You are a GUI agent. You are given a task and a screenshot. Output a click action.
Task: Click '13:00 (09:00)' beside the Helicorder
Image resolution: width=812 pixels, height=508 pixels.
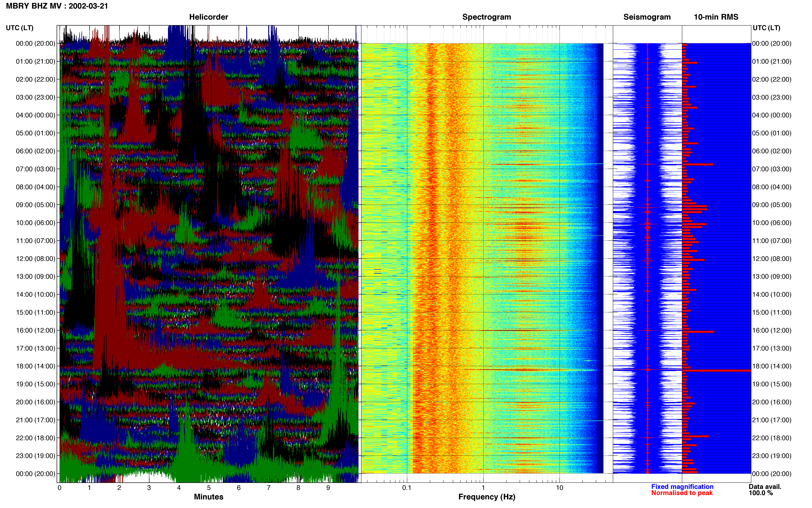pyautogui.click(x=36, y=277)
